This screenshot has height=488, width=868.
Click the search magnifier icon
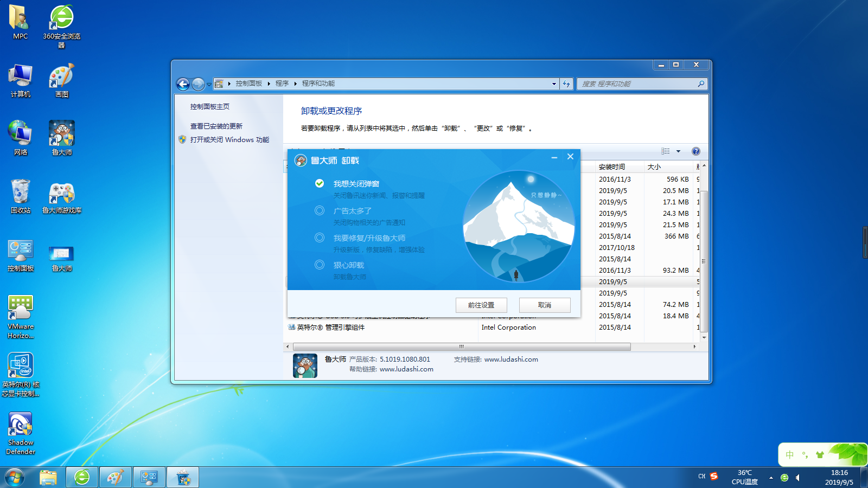click(701, 84)
